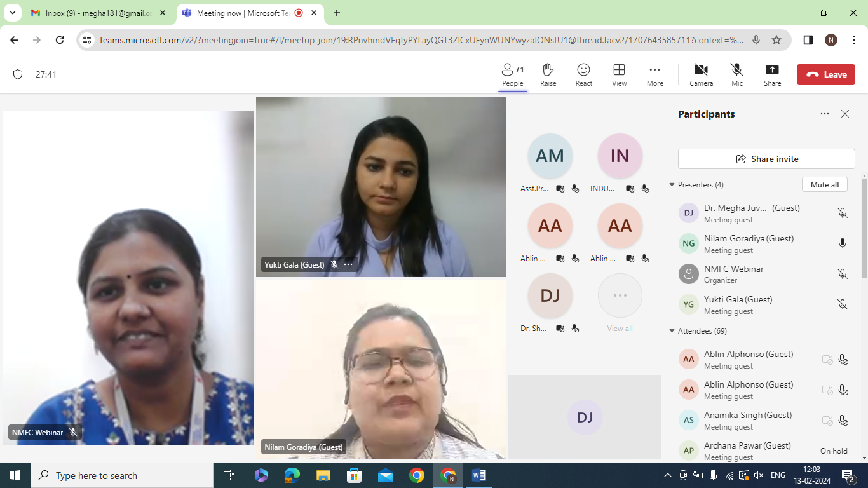This screenshot has width=868, height=488.
Task: Click the Mute all button
Action: (824, 185)
